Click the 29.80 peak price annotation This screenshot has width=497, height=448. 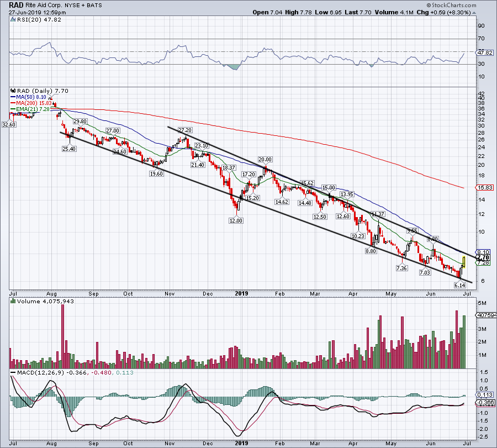(80, 122)
